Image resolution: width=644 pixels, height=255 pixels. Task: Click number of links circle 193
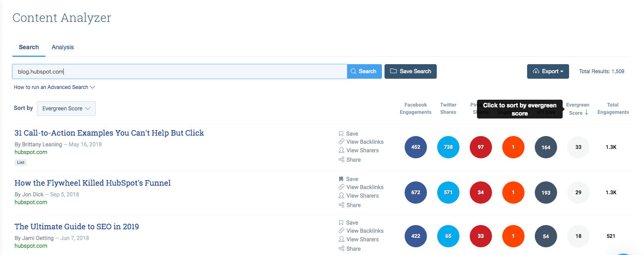tap(546, 193)
